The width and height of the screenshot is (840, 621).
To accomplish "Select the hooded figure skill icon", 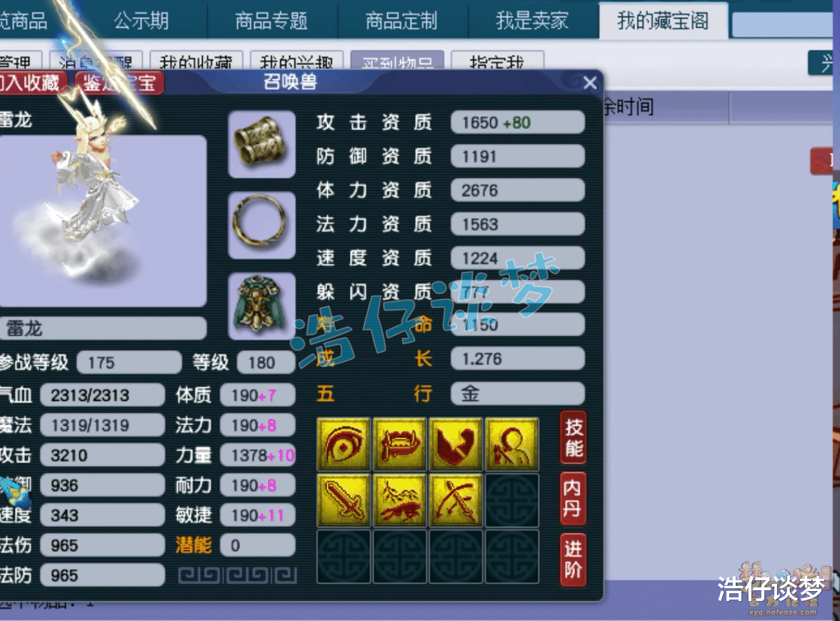I will [x=512, y=444].
